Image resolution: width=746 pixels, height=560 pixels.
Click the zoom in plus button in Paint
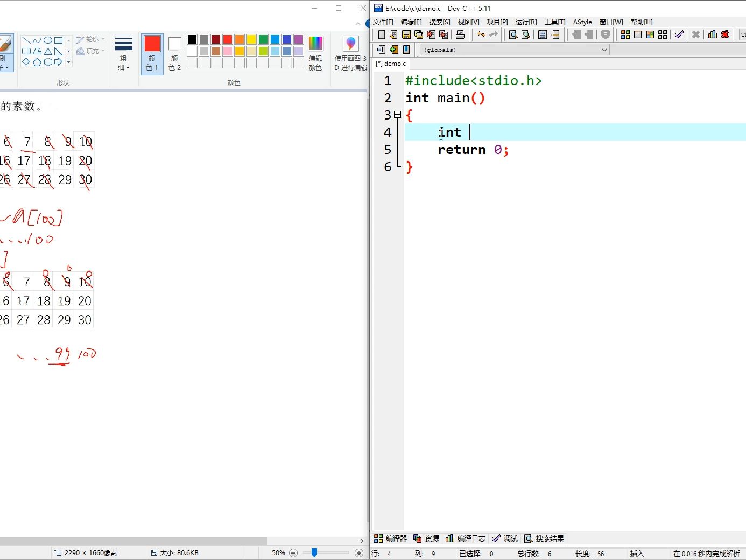[359, 553]
